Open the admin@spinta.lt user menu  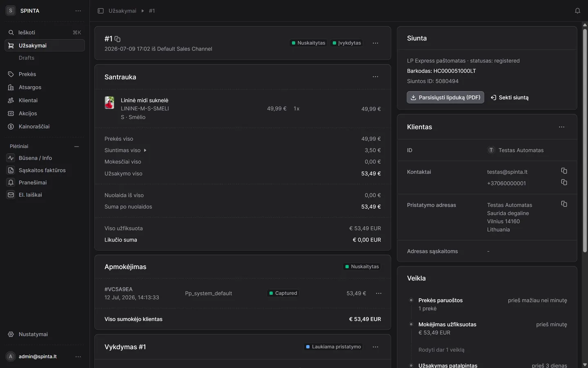click(78, 357)
